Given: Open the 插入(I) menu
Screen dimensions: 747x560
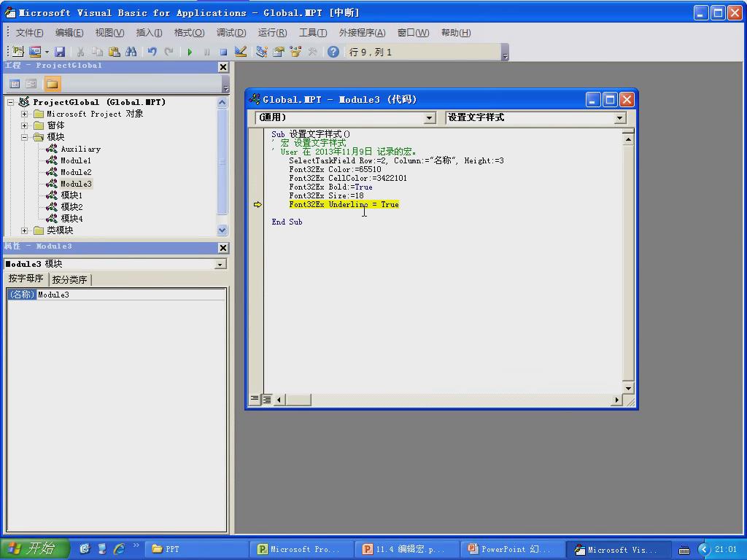Looking at the screenshot, I should [149, 32].
